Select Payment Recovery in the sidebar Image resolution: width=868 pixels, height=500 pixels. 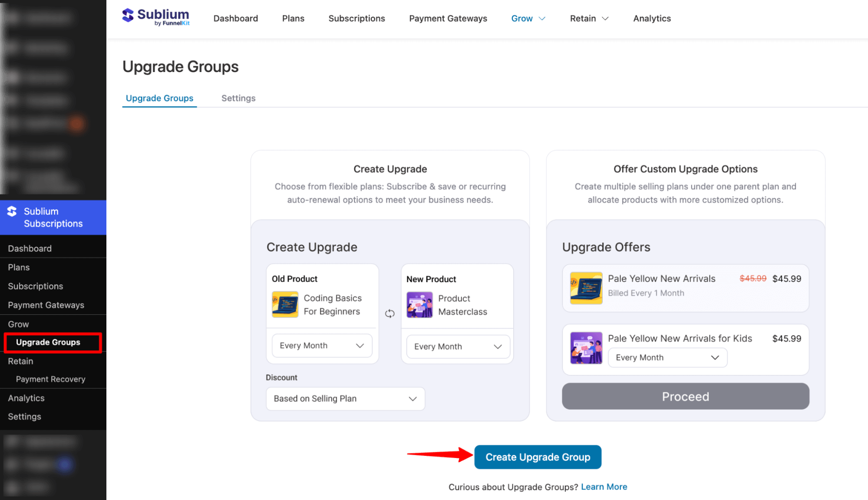(x=50, y=379)
